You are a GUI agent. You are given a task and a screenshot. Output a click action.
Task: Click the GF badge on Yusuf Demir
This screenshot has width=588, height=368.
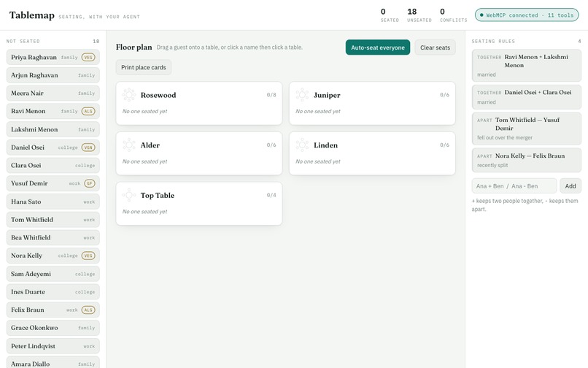(x=90, y=183)
